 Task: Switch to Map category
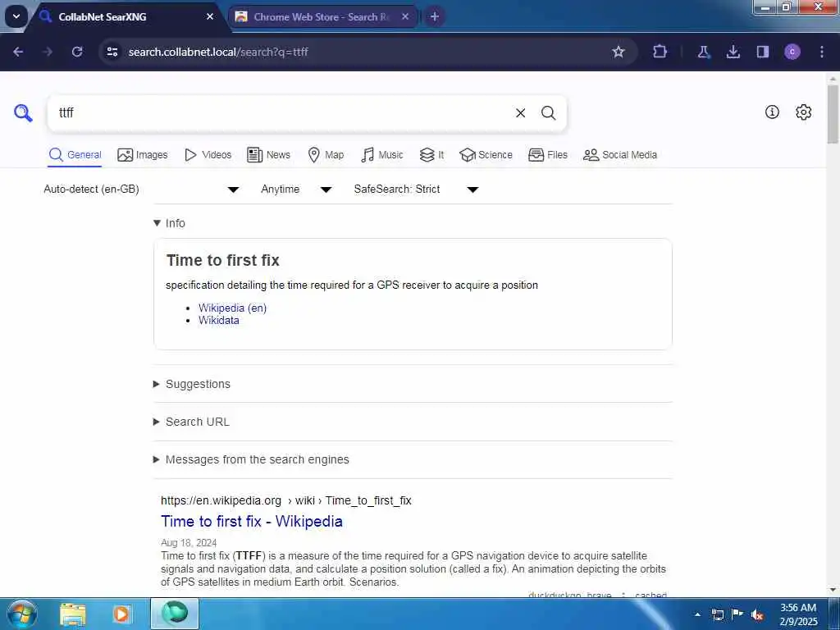coord(326,155)
